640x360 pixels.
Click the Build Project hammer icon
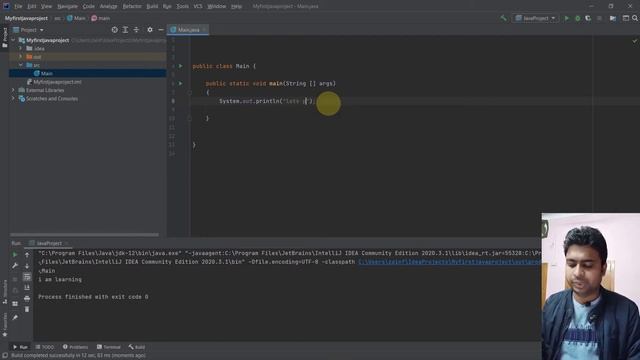[x=503, y=18]
